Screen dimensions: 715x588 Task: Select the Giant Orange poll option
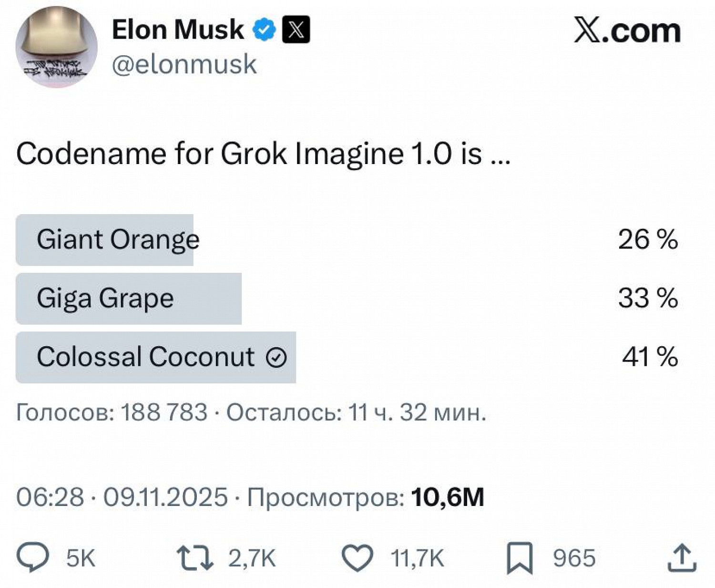point(118,239)
